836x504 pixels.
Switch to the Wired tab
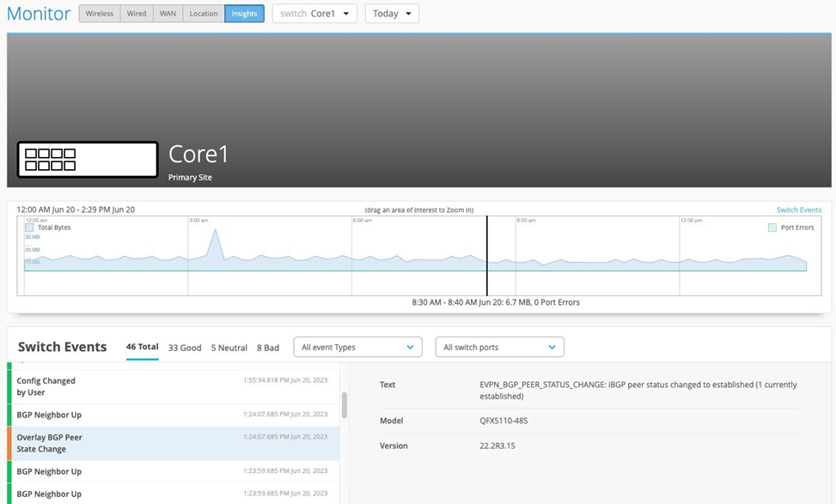[x=137, y=14]
